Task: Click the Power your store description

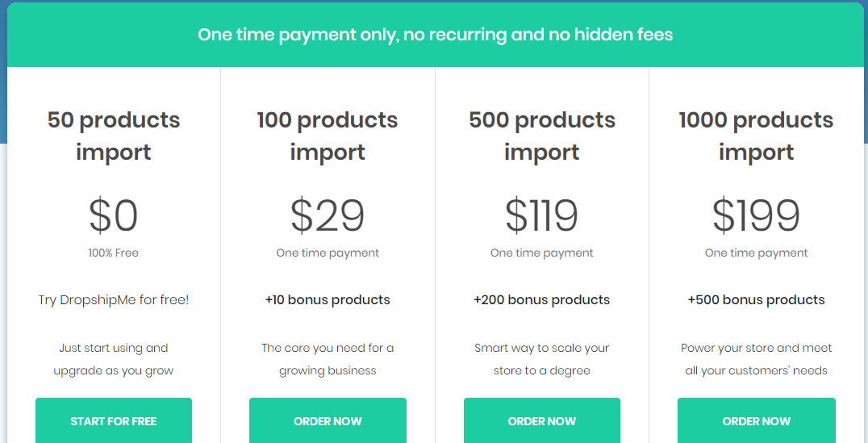Action: point(756,359)
